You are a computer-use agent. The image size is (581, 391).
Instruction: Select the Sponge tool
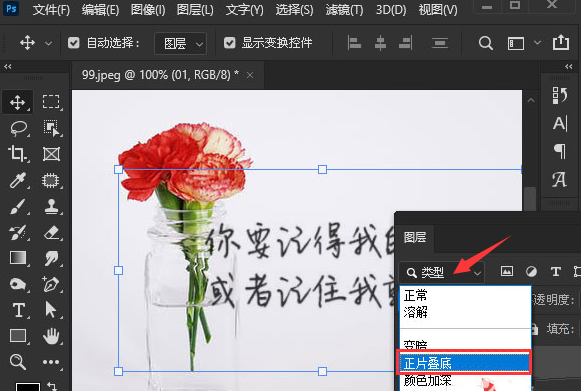[x=17, y=284]
